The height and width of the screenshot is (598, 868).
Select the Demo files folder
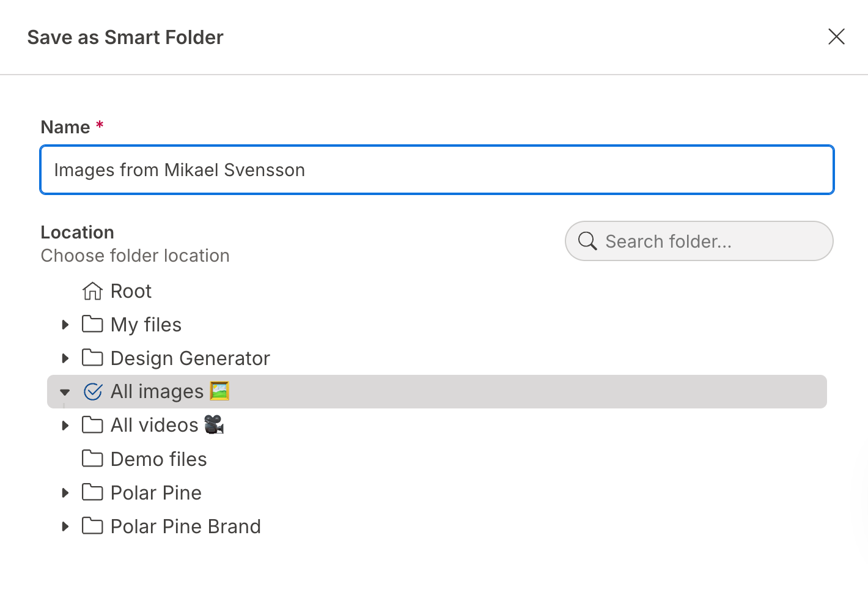click(158, 459)
